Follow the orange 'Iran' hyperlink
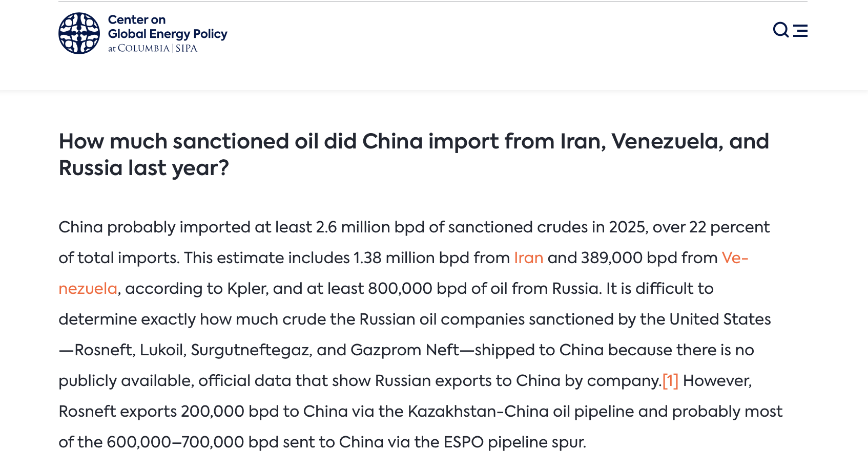 click(x=528, y=258)
